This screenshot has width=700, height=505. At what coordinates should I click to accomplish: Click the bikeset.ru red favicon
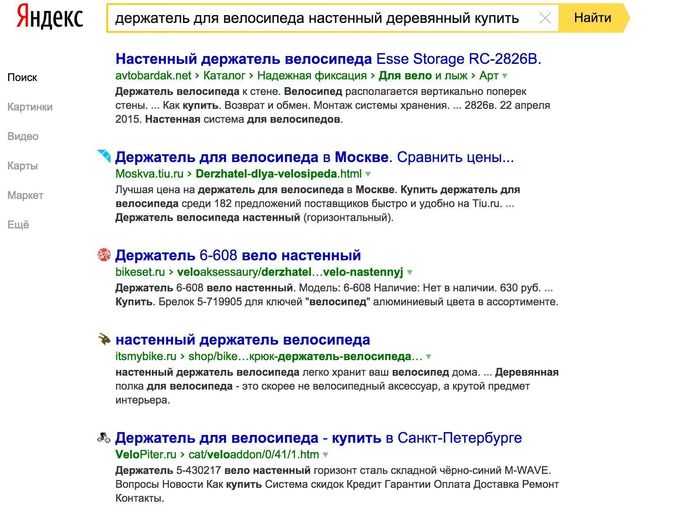pyautogui.click(x=104, y=255)
